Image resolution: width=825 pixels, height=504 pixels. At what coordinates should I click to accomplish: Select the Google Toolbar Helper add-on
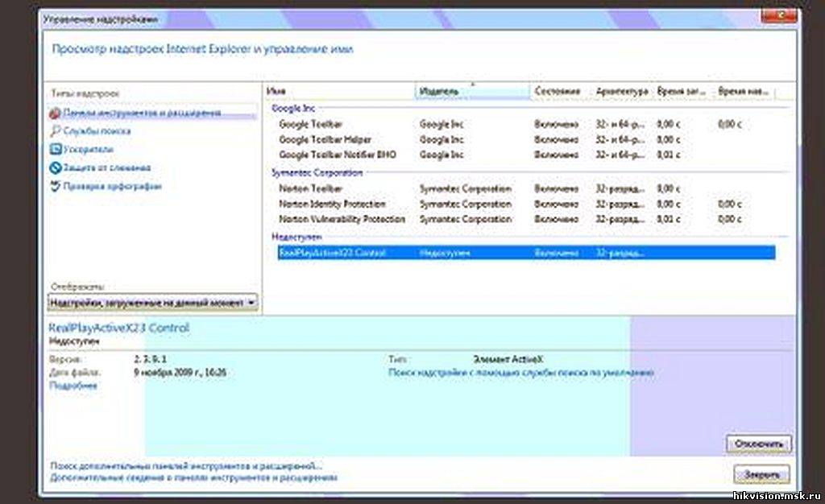[x=526, y=140]
